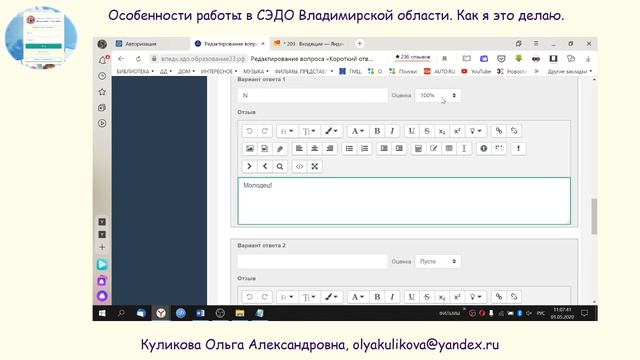Viewport: 640px width, 360px height.
Task: Toggle fullscreen mode in answer 1 editor
Action: [x=314, y=166]
